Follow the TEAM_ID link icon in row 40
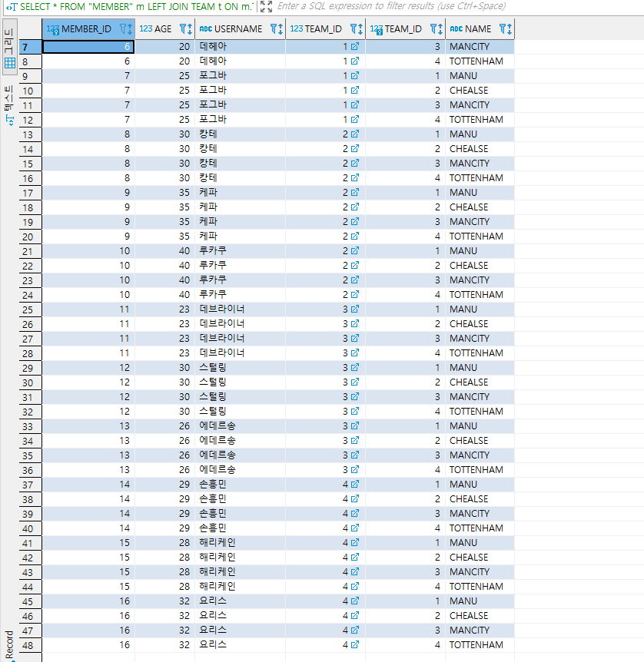 pos(355,528)
